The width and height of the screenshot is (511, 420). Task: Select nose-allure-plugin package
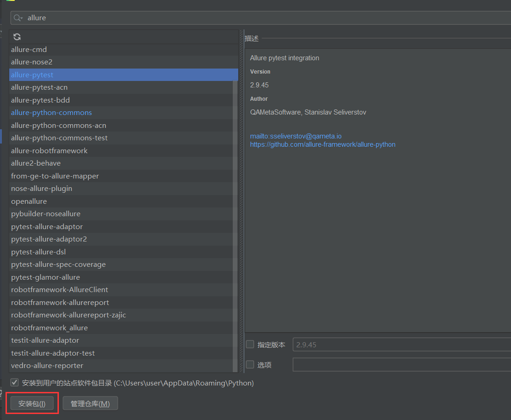(121, 188)
